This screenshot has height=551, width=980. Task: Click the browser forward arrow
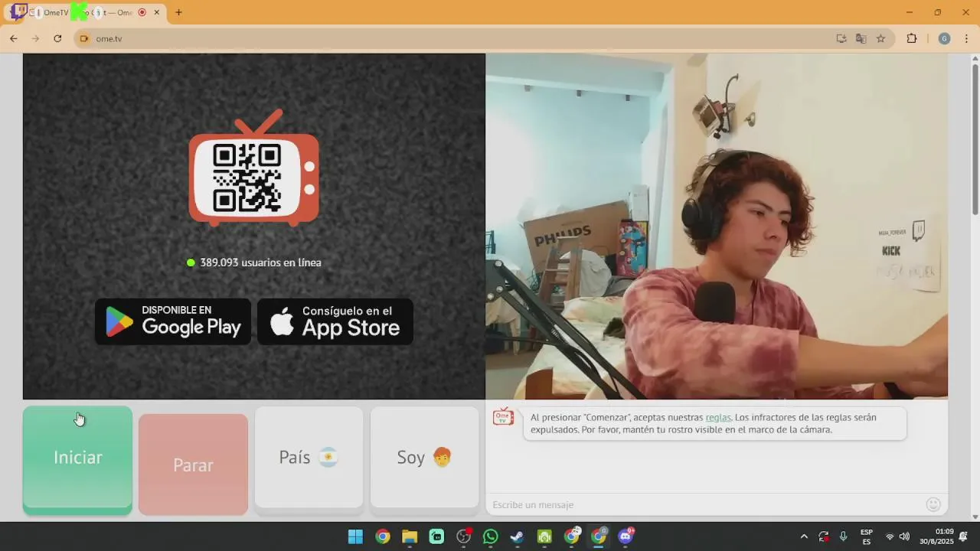coord(35,38)
